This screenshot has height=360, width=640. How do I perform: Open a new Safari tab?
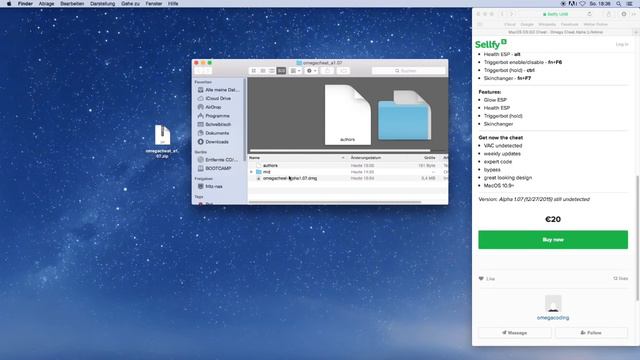[x=636, y=32]
